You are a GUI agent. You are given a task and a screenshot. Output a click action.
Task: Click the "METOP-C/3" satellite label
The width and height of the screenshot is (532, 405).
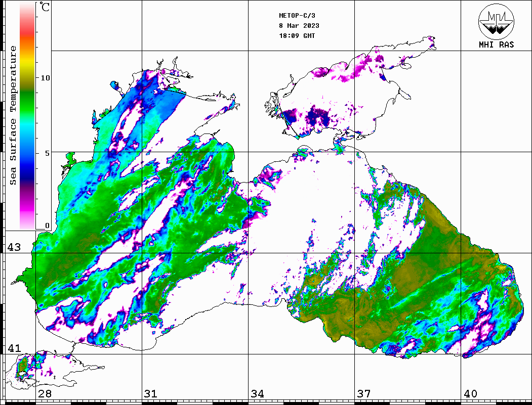pyautogui.click(x=297, y=16)
